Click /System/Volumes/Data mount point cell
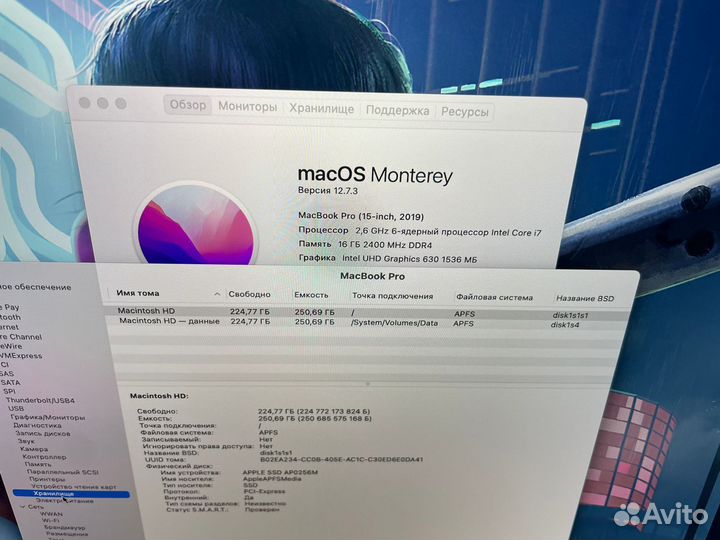 point(394,323)
